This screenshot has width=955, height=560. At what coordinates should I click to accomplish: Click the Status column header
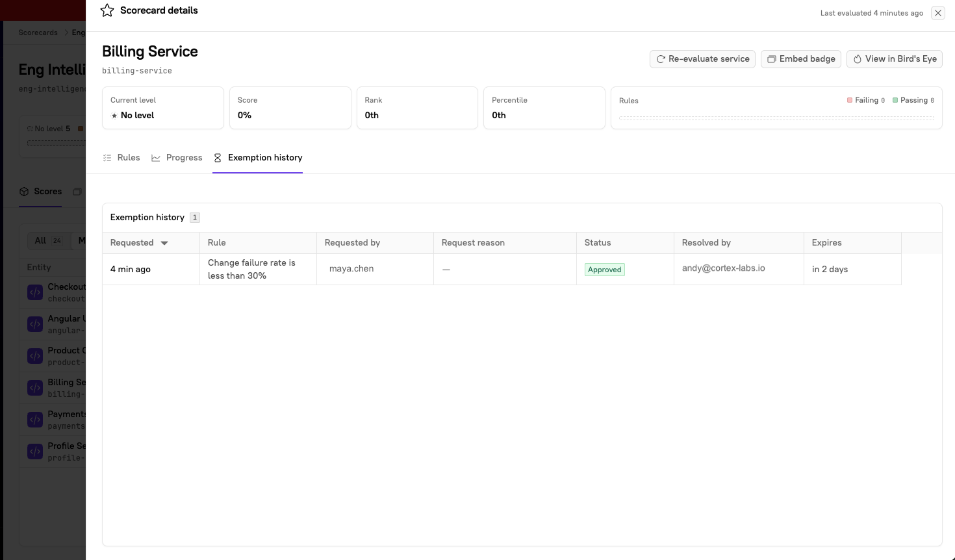pyautogui.click(x=625, y=243)
